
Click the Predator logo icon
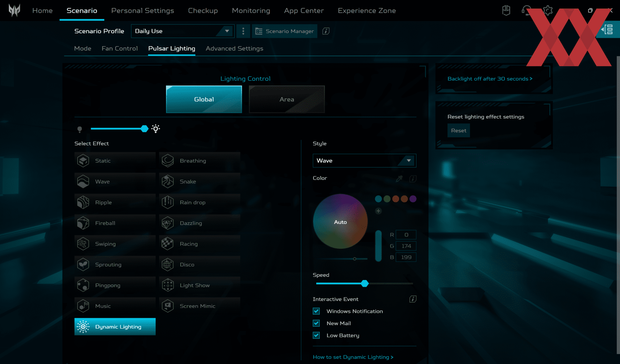[14, 10]
